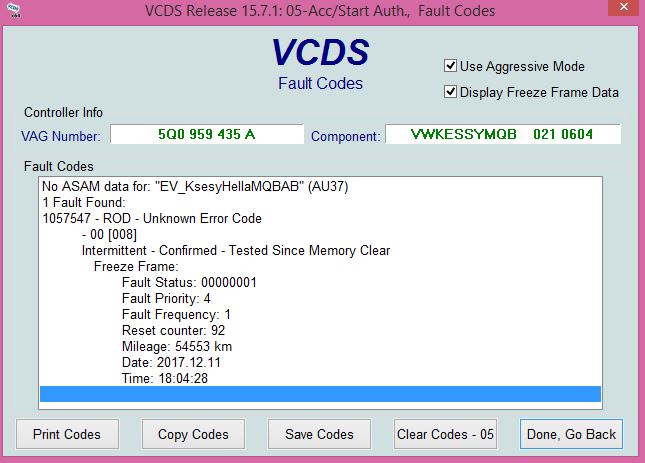645x463 pixels.
Task: Select 'Fault Status: 00000001' line
Action: (x=189, y=282)
